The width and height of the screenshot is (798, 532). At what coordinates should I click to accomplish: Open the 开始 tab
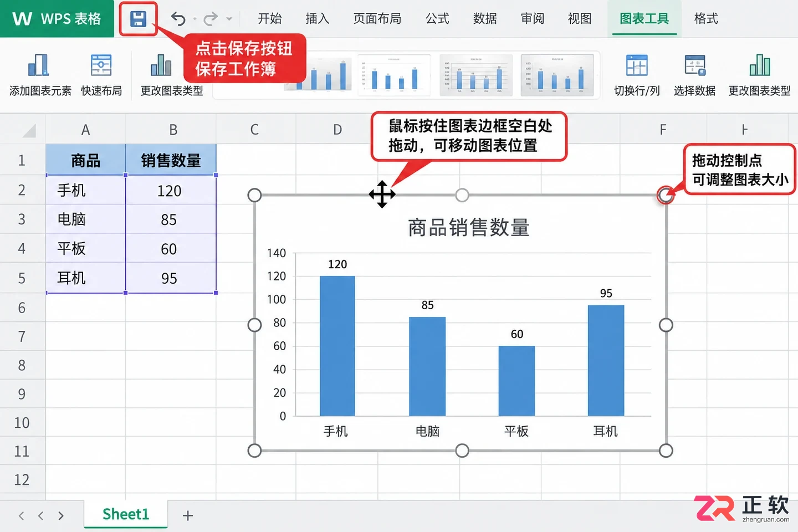(270, 18)
